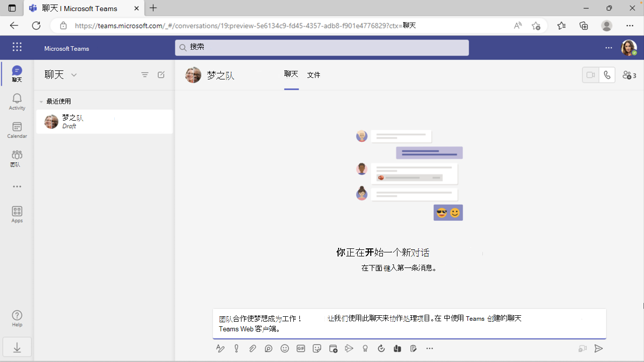Open the Loop components icon in the compose toolbar
This screenshot has height=362, width=644.
(269, 348)
